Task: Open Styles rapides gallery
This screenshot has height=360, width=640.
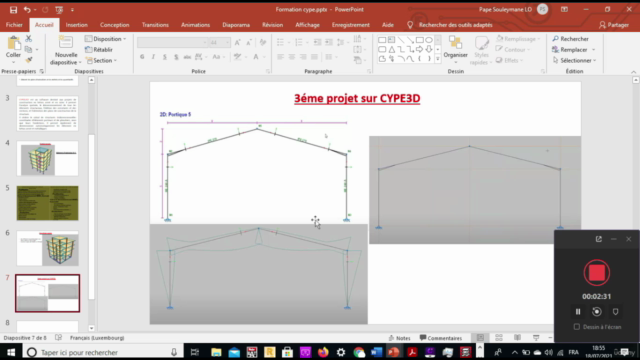Action: tap(481, 50)
